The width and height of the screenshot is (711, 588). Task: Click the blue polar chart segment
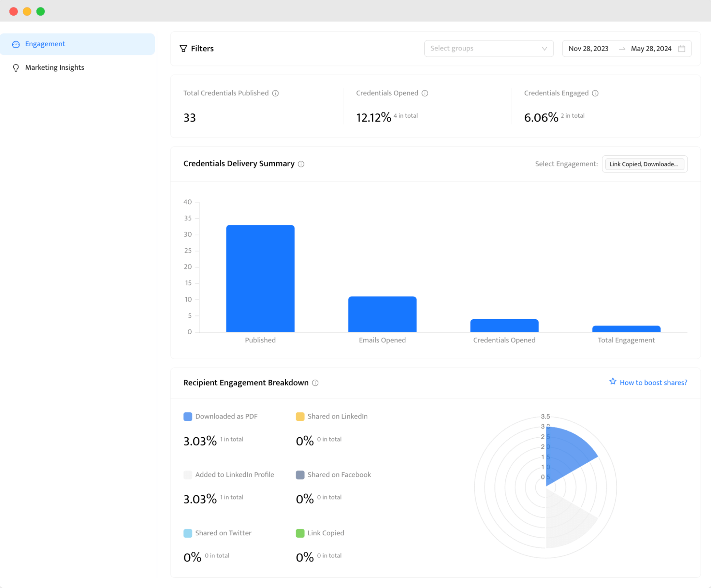[x=566, y=453]
